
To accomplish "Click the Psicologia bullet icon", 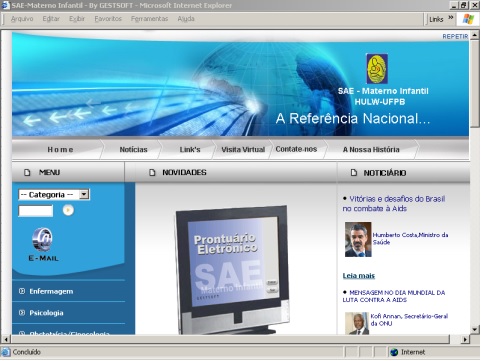I will pos(22,313).
